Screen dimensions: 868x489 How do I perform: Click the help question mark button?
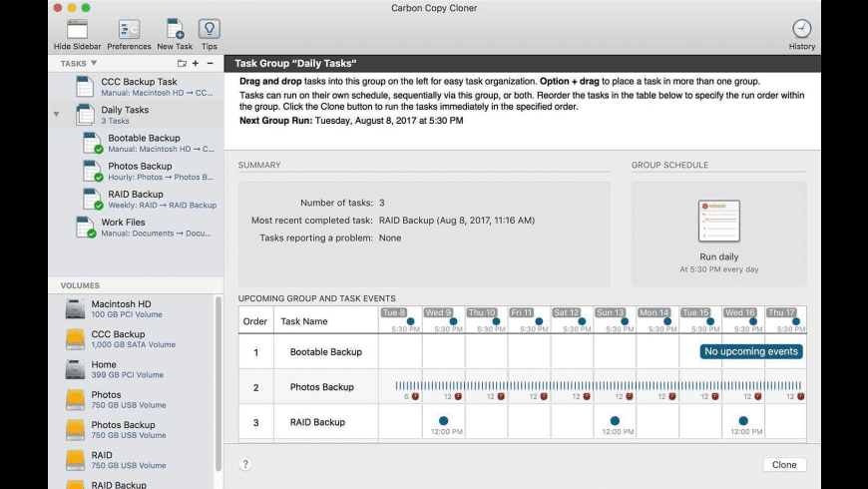(245, 464)
